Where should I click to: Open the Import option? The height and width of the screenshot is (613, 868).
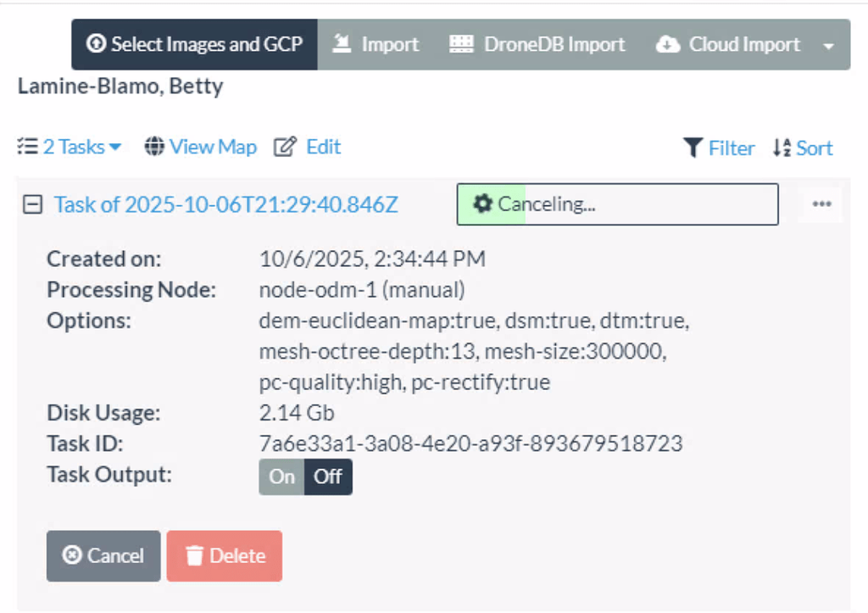coord(376,44)
